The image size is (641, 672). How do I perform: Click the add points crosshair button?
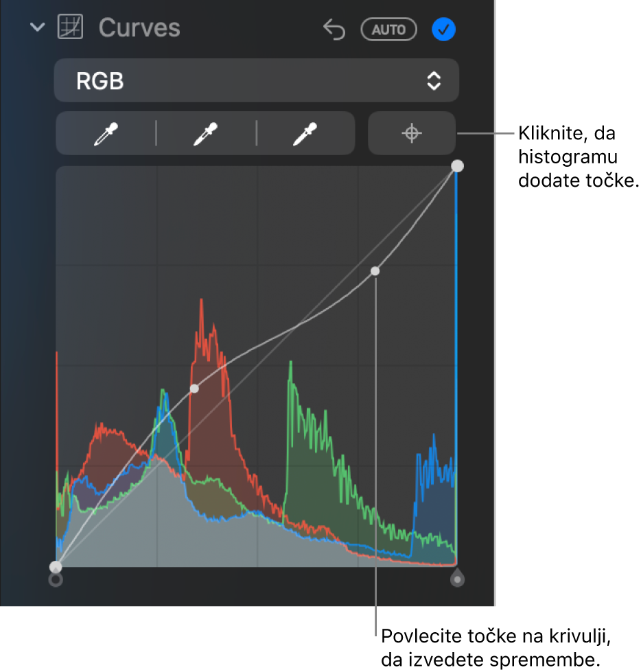pyautogui.click(x=412, y=133)
